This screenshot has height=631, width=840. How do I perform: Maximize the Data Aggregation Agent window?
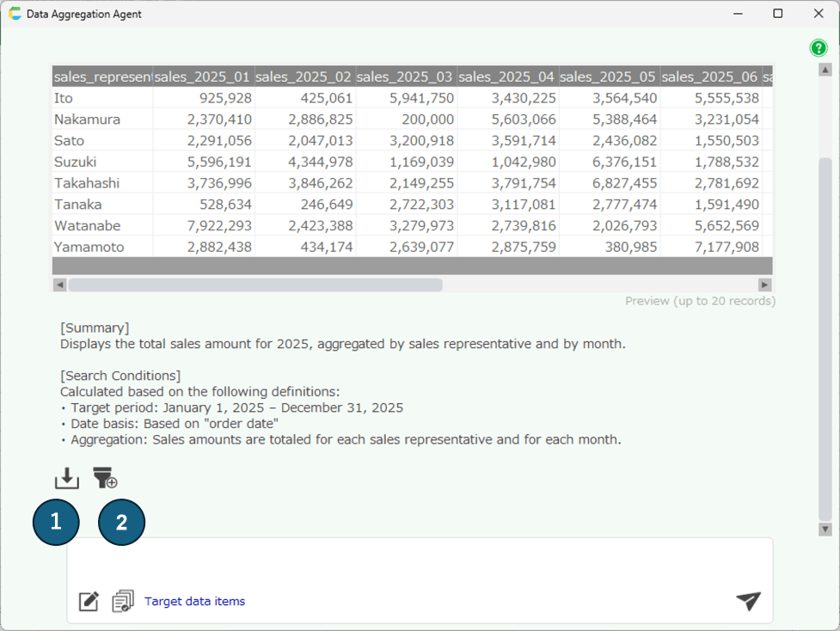777,14
